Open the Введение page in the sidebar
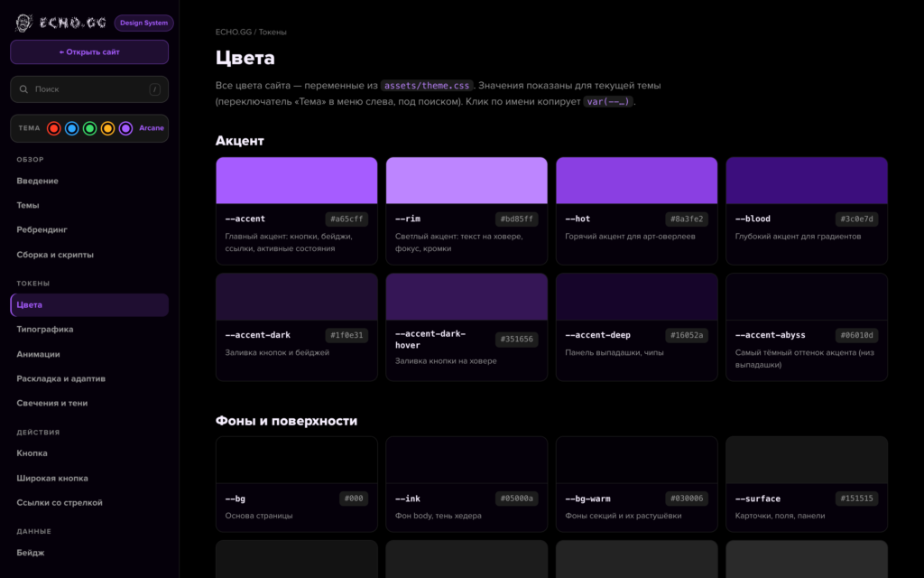The image size is (924, 578). [x=37, y=181]
